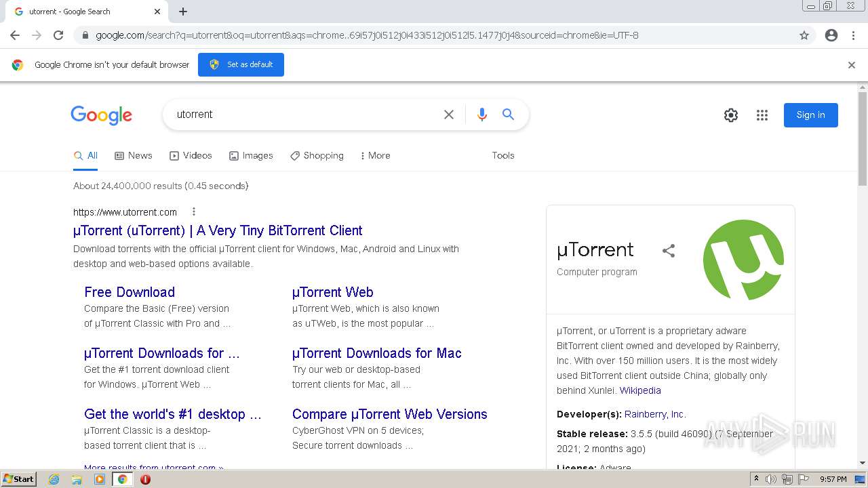
Task: Click the lock icon in address bar
Action: point(85,35)
